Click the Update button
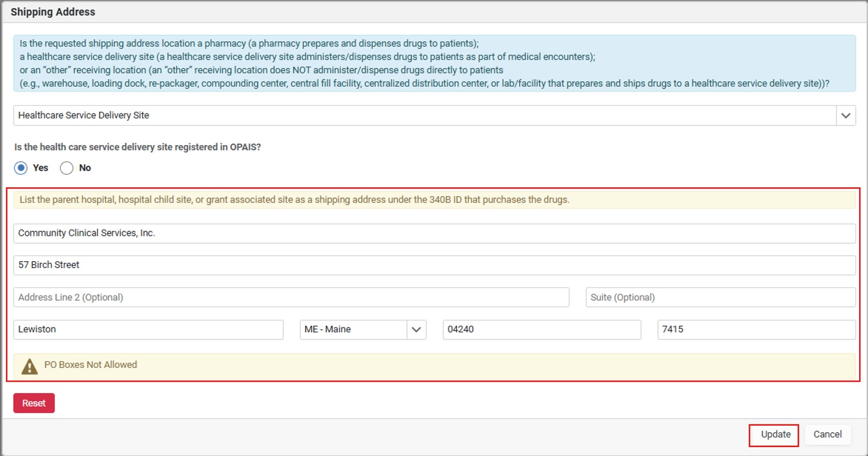The width and height of the screenshot is (868, 456). [x=775, y=435]
